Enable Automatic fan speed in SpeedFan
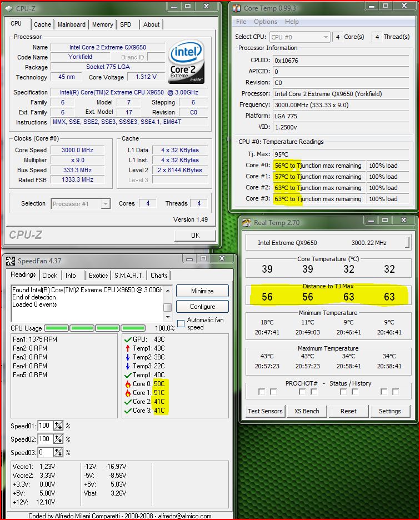 (x=181, y=323)
